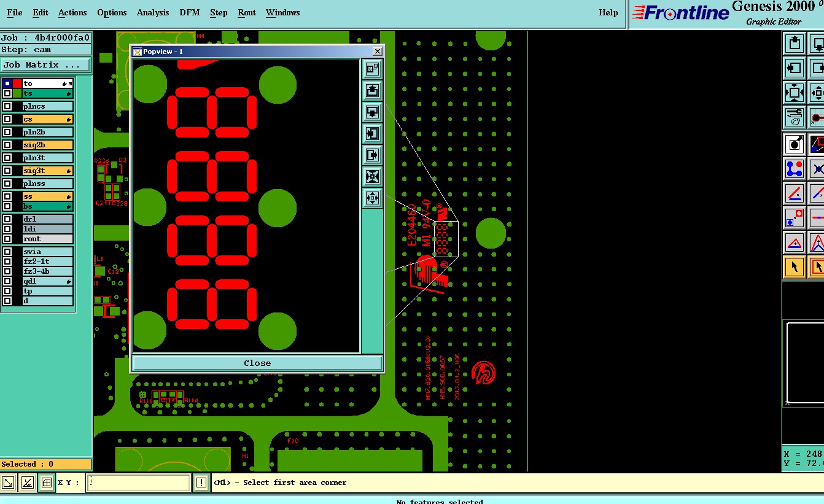Image resolution: width=824 pixels, height=504 pixels.
Task: Open the DFM menu
Action: pyautogui.click(x=190, y=12)
